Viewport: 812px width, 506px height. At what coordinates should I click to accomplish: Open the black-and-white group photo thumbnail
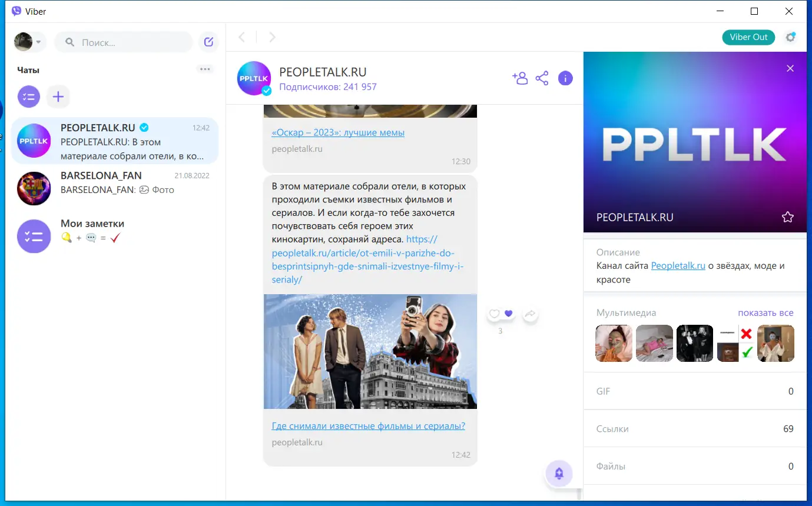[695, 343]
